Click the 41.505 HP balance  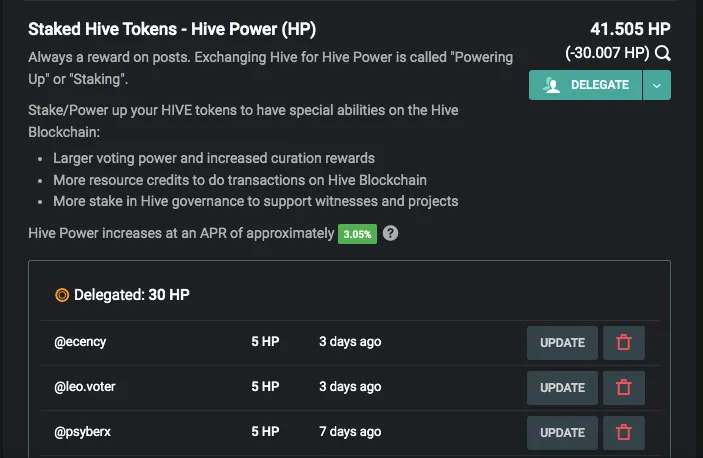tap(630, 29)
